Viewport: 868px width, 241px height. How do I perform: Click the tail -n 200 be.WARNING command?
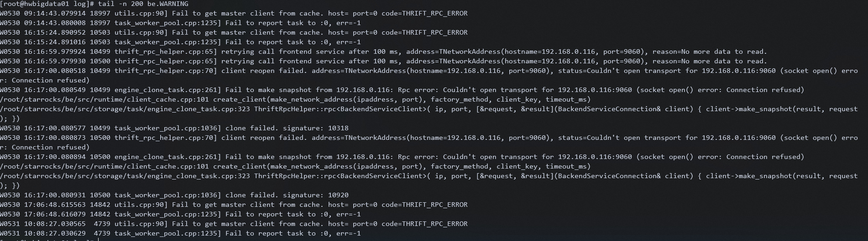[143, 4]
